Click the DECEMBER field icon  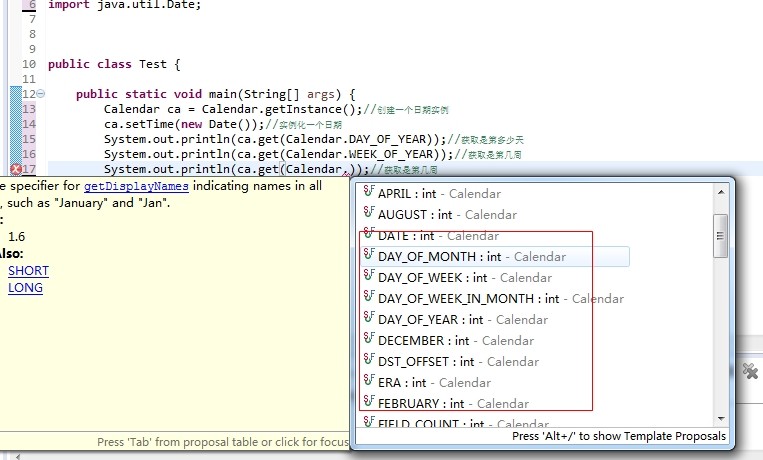[x=368, y=340]
